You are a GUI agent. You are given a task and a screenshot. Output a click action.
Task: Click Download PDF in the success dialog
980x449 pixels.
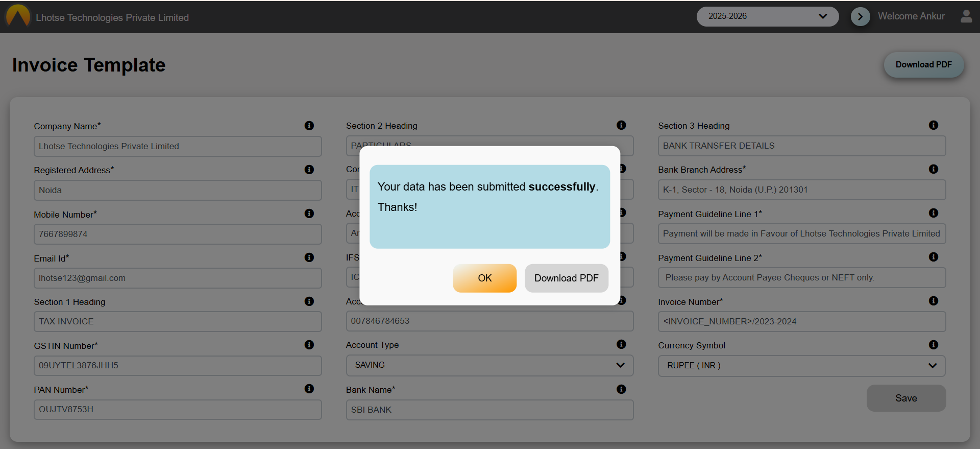point(567,278)
